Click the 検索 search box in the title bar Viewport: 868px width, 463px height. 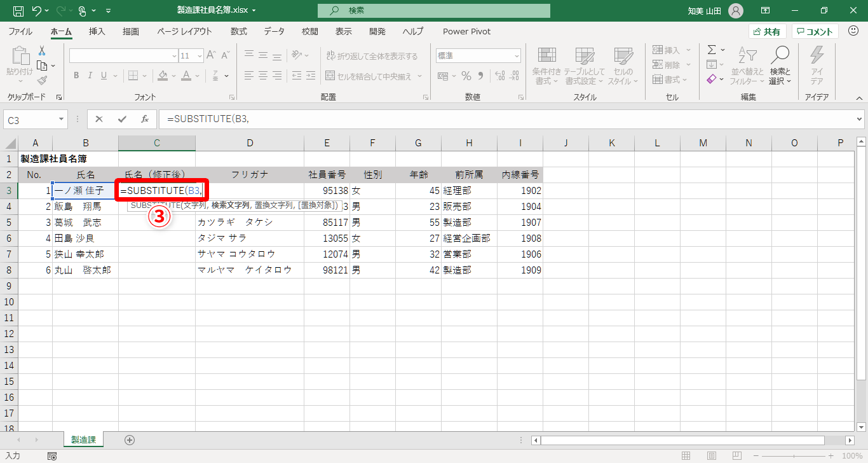(x=434, y=11)
